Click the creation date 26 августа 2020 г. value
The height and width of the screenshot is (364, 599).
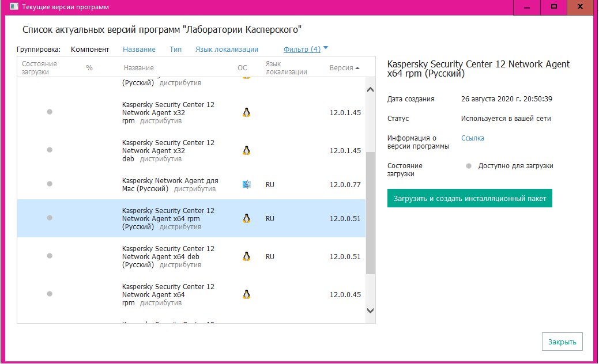(x=507, y=99)
